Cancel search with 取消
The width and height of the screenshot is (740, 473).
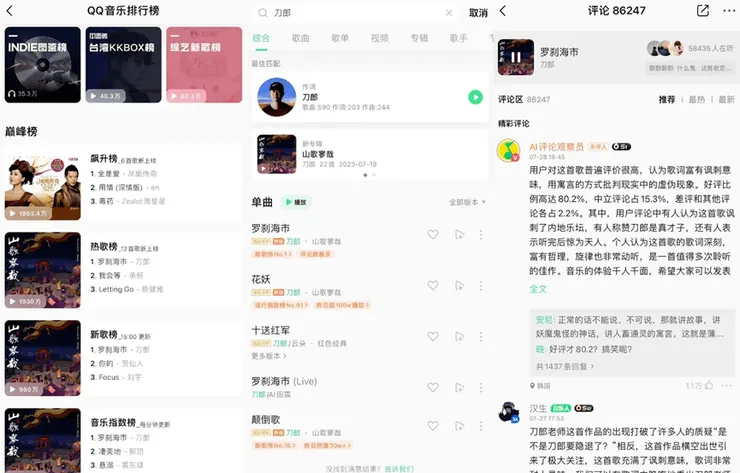pos(478,13)
